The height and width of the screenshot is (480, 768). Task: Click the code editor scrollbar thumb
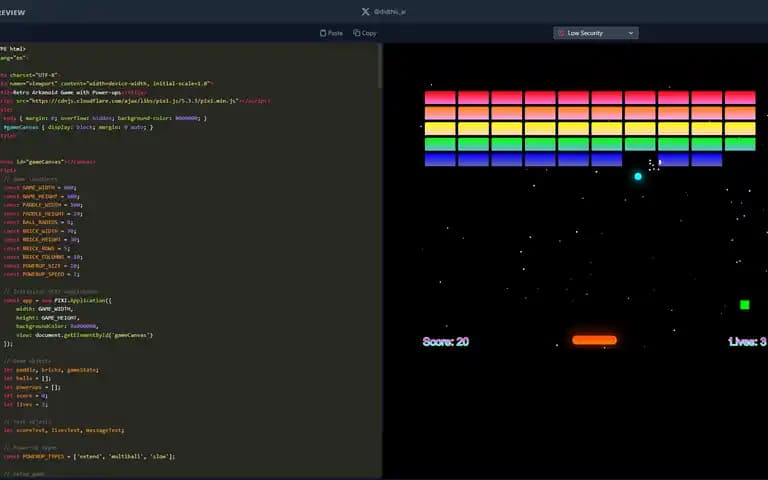click(x=380, y=66)
